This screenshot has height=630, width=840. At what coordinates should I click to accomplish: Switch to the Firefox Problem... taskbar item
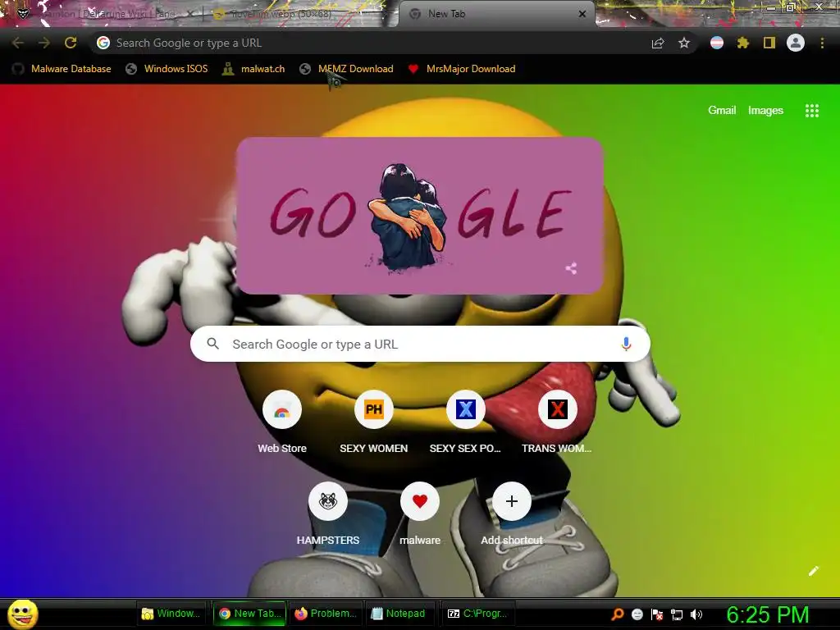coord(325,614)
